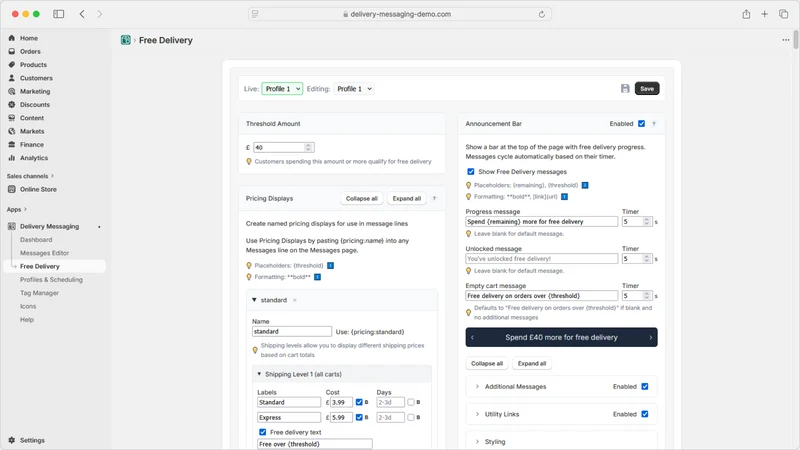The height and width of the screenshot is (450, 800).
Task: Expand Additional Messages section
Action: point(477,386)
